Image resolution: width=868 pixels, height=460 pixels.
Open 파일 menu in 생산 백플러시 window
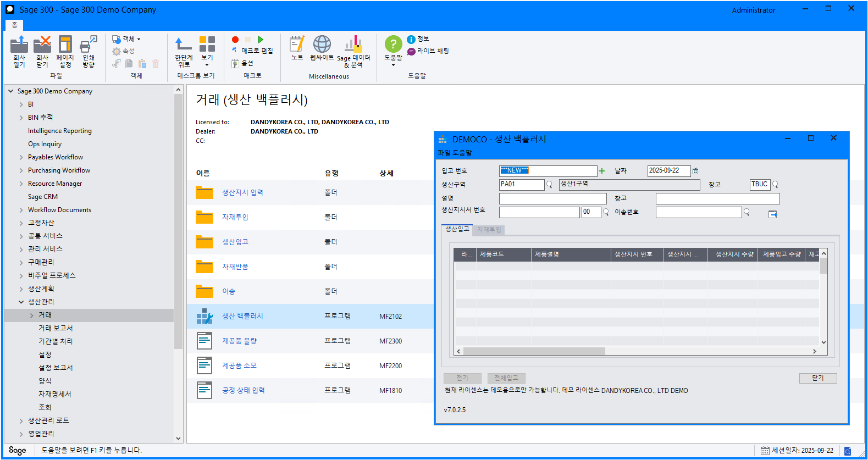coord(444,153)
